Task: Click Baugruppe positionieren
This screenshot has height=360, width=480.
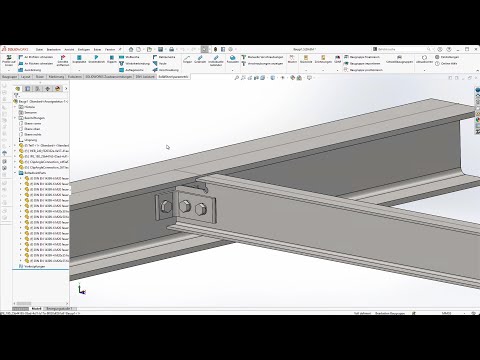Action: (363, 70)
